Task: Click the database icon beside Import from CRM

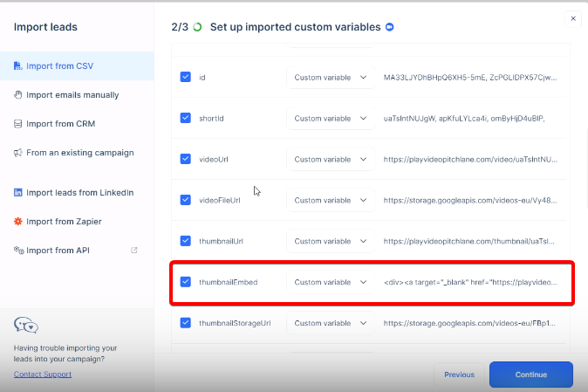Action: coord(17,124)
